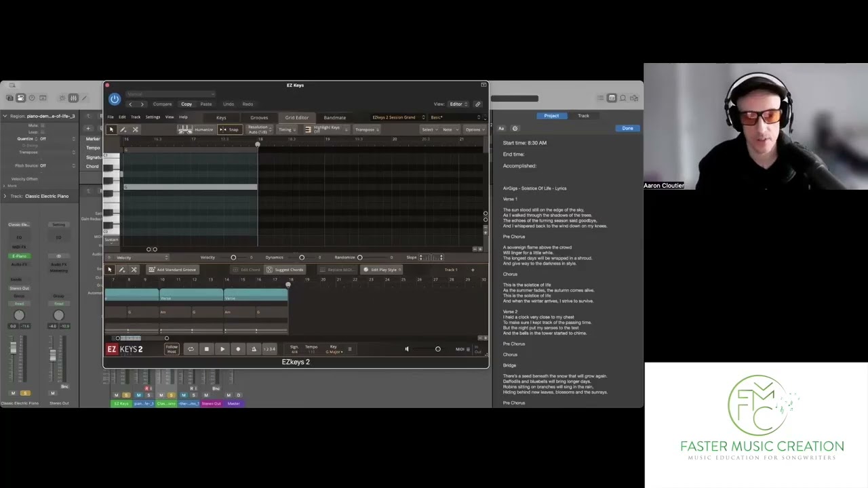The image size is (868, 488).
Task: Toggle the Snap button
Action: point(229,129)
